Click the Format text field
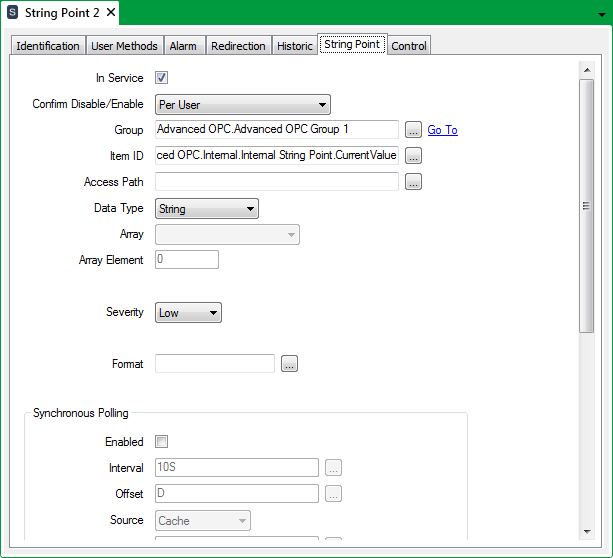The image size is (613, 558). pyautogui.click(x=215, y=364)
